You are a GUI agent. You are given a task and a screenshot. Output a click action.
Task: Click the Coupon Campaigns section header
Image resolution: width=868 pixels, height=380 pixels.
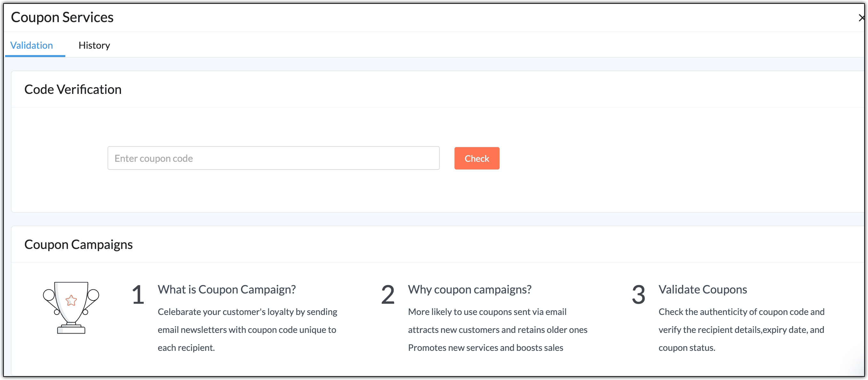coord(78,244)
